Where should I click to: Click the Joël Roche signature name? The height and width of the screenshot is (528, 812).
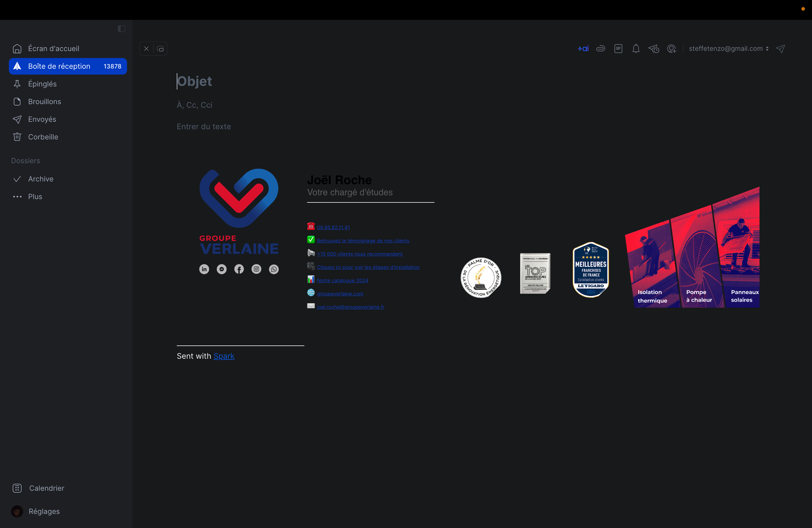[x=339, y=180]
